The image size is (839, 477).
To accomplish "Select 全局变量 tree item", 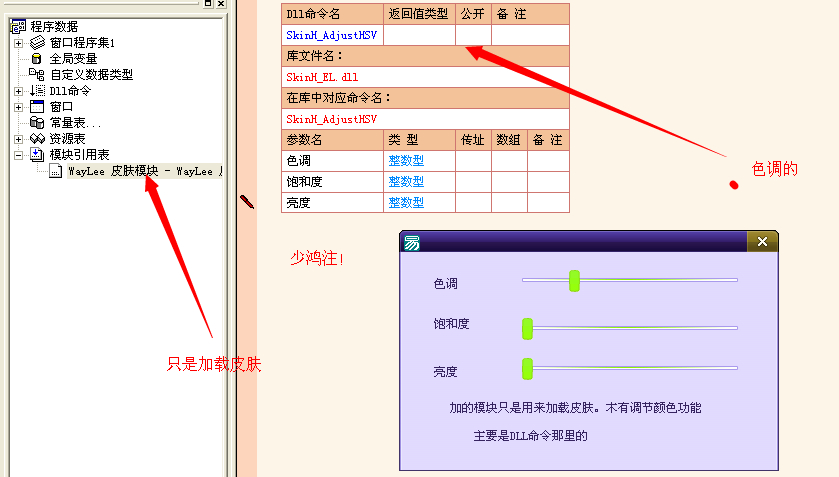I will tap(73, 58).
